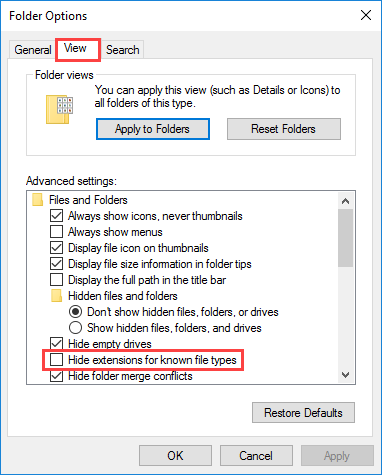Click the greyed-out Apply button
Screen dimensions: 382x475
pyautogui.click(x=337, y=456)
